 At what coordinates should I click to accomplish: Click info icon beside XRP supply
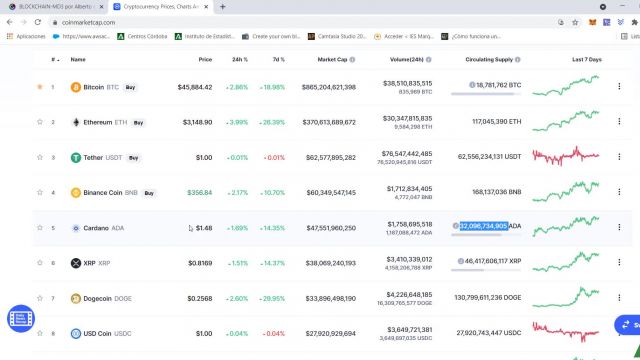click(460, 261)
